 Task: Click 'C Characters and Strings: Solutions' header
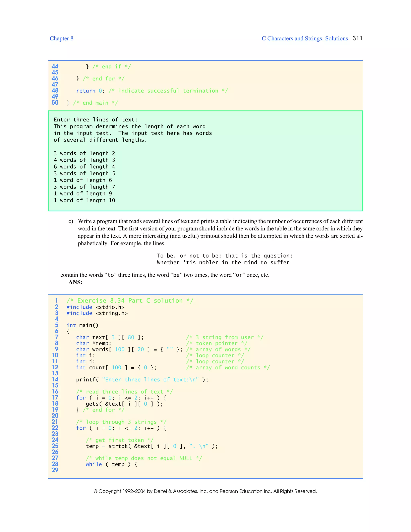[x=305, y=39]
